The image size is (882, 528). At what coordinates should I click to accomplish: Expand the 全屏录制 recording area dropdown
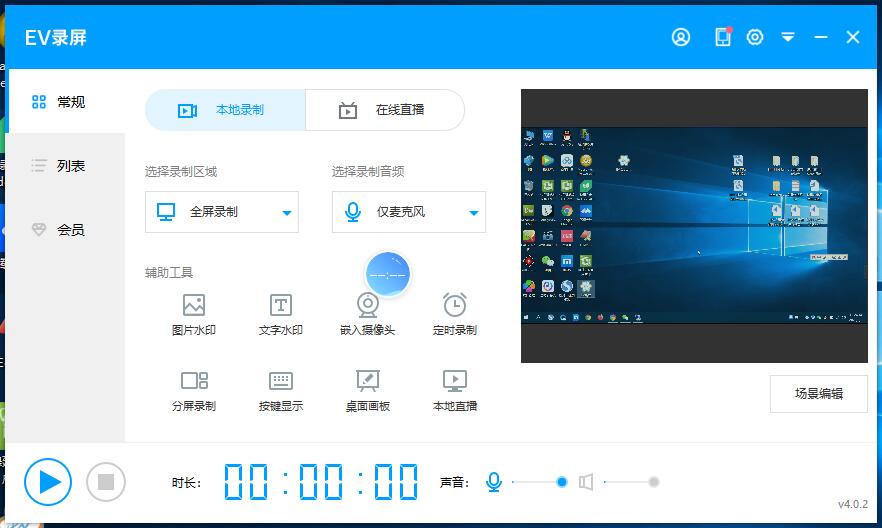coord(222,212)
